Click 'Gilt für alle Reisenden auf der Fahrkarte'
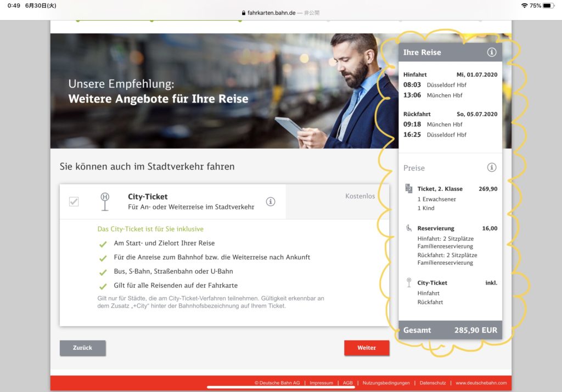Screen dimensions: 562x392 [176, 285]
